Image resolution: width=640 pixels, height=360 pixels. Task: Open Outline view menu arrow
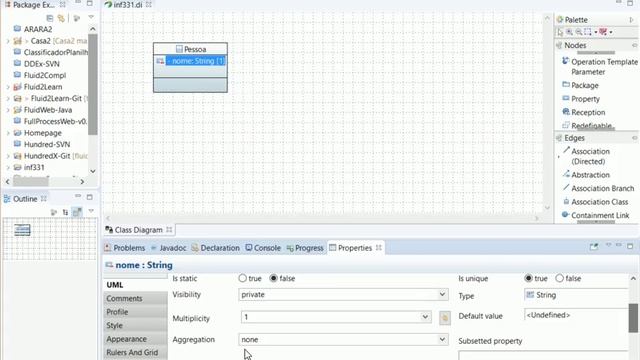[91, 211]
